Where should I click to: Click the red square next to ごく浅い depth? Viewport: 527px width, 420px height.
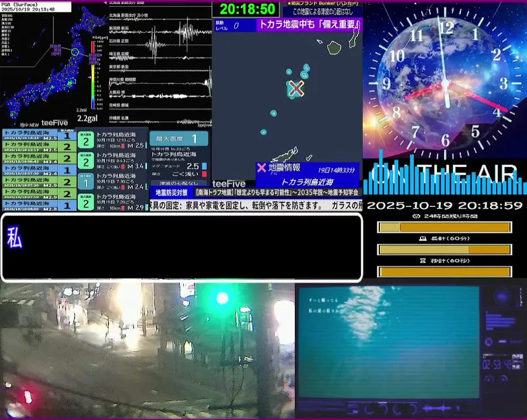204,174
